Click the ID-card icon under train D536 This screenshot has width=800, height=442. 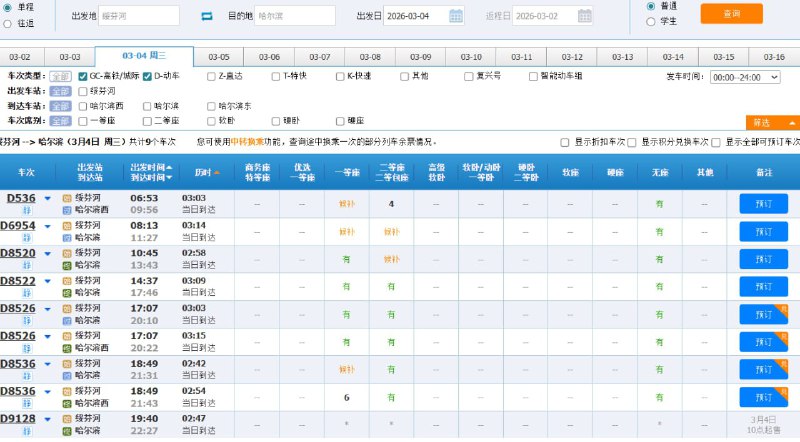tap(27, 210)
